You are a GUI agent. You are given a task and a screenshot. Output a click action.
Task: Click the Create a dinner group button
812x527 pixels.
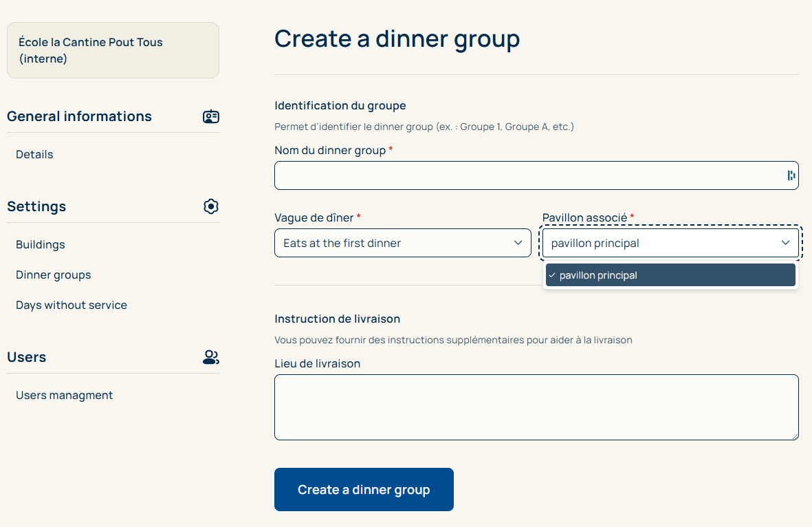(x=364, y=490)
